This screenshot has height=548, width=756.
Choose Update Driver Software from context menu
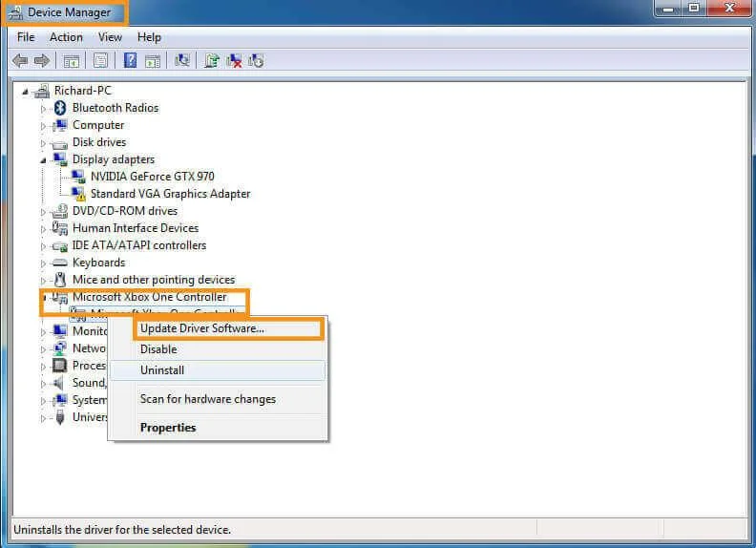(x=218, y=328)
